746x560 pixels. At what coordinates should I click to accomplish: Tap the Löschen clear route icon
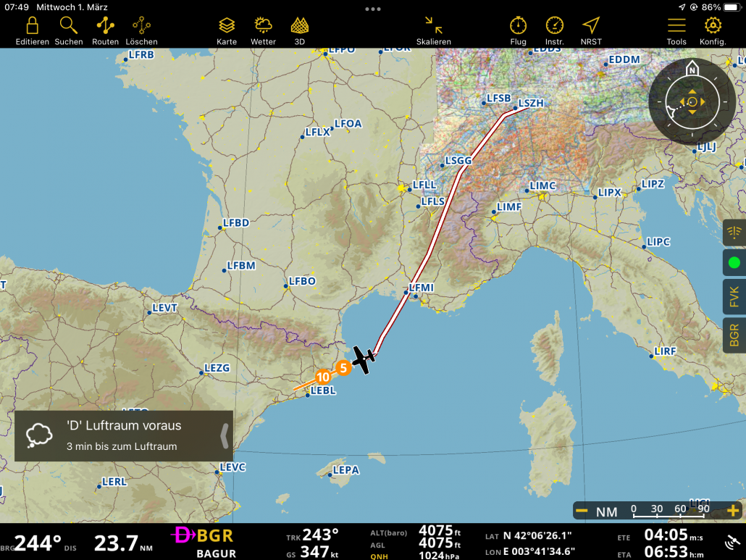141,28
